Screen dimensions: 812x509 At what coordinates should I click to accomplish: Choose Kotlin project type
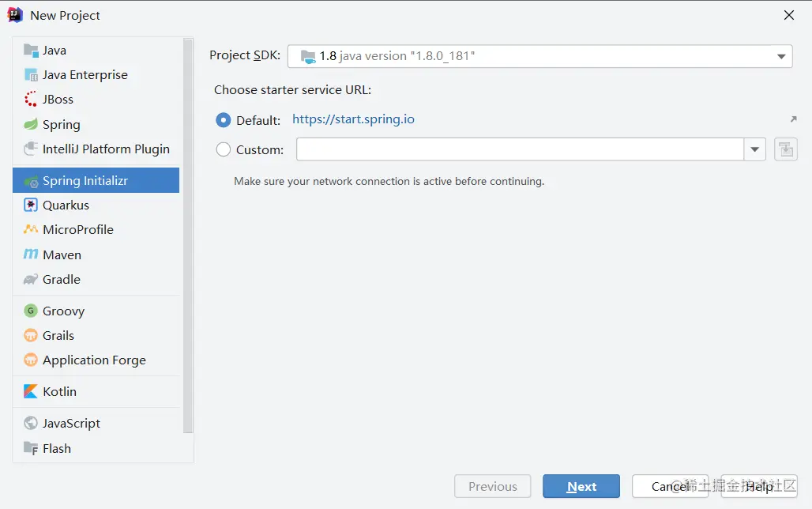96,391
